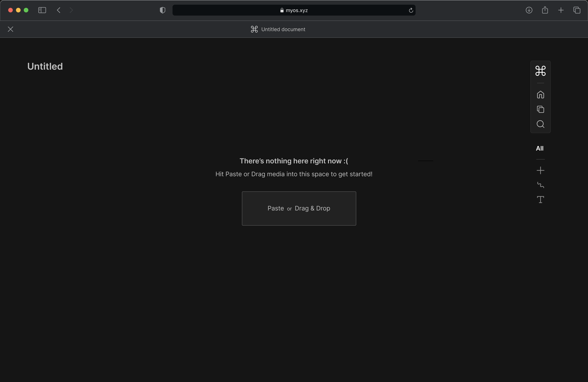Click the Untitled page title
Screen dimensions: 588x382
click(x=45, y=67)
